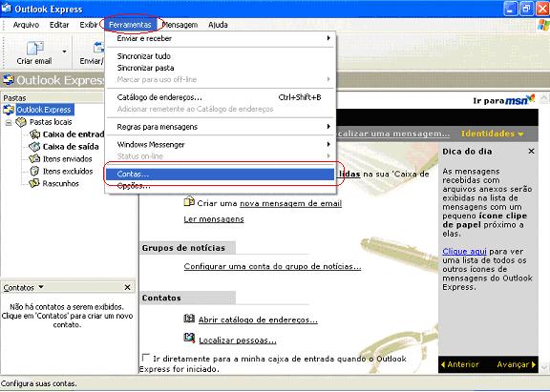Viewport: 550px width, 392px height.
Task: Collapse the Pastas locais tree node
Action: tap(9, 122)
